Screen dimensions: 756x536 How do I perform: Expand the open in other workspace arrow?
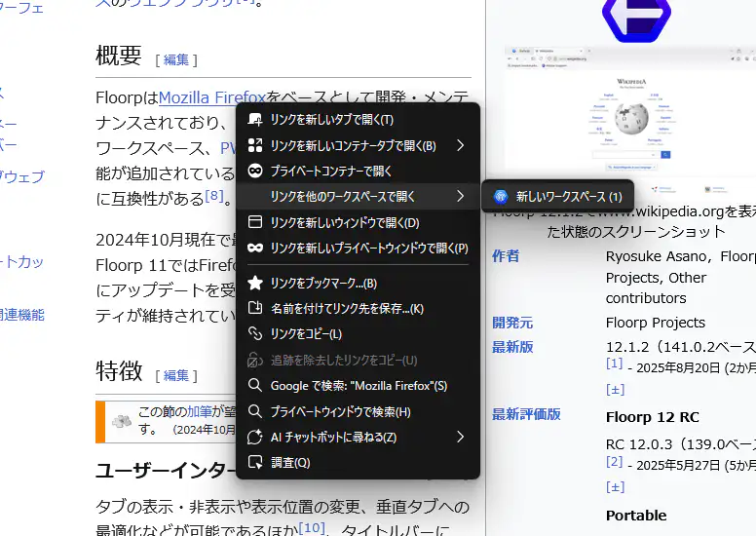point(460,196)
